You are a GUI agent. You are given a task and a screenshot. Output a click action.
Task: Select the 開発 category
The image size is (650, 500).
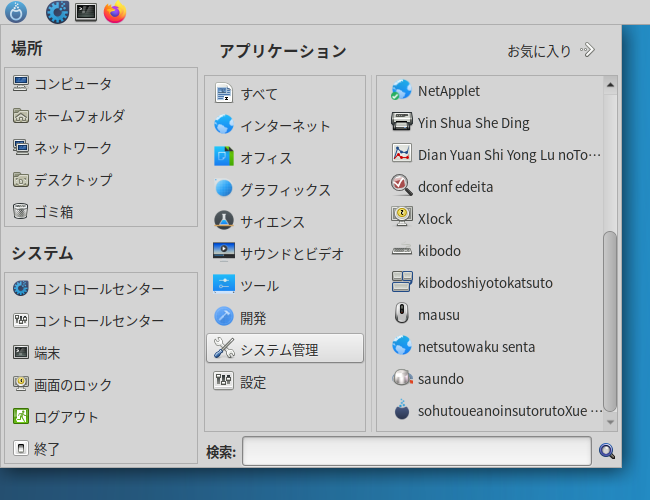pos(285,318)
